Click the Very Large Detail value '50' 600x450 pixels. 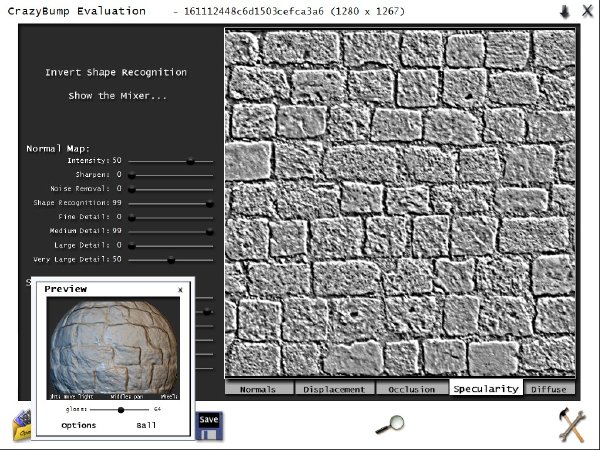tap(117, 259)
